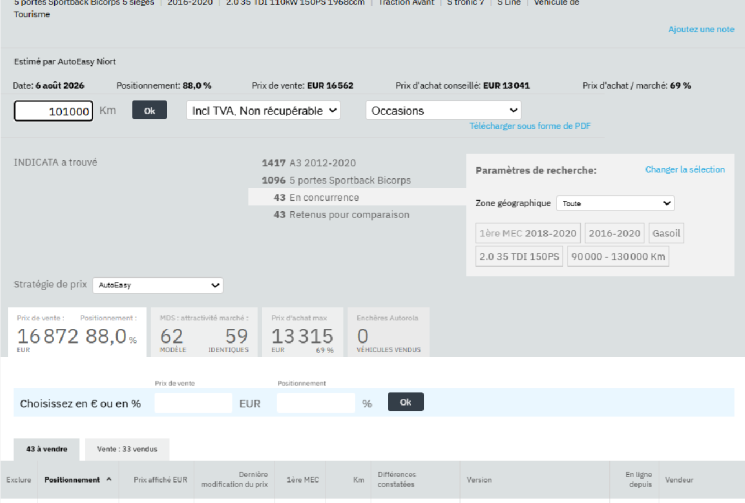The width and height of the screenshot is (745, 503).
Task: Select the Gasoil filter tag
Action: point(666,233)
